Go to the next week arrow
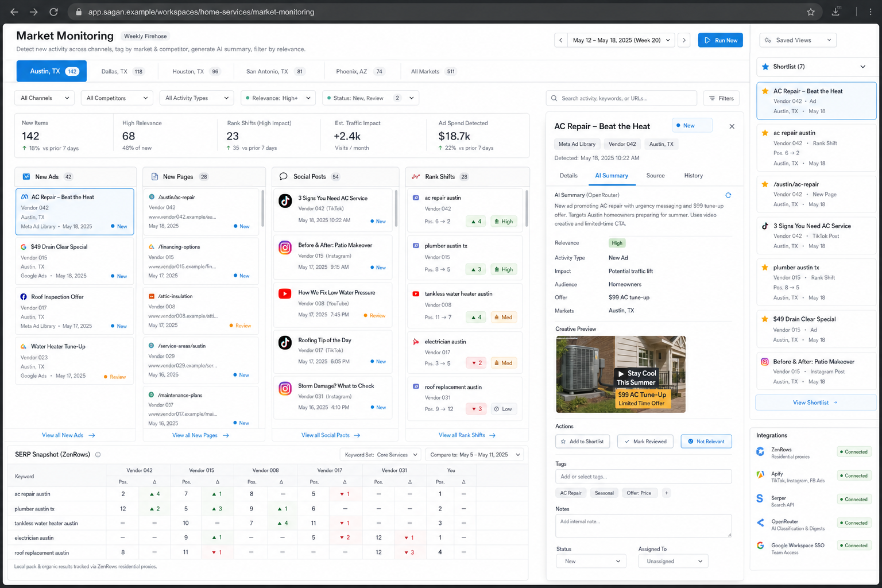The image size is (882, 588). [x=683, y=40]
